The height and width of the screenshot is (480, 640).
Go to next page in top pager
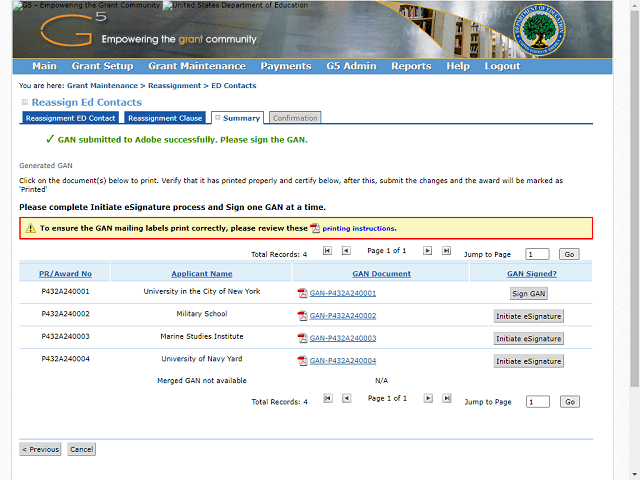[x=428, y=251]
